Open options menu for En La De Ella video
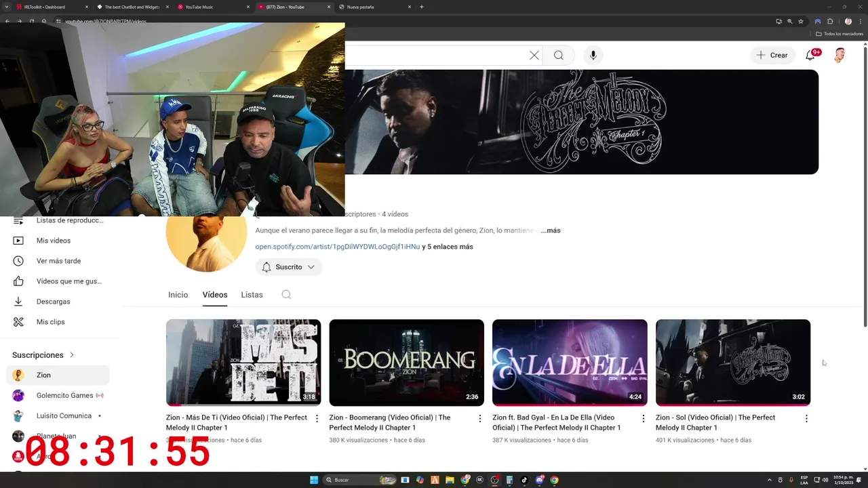 pos(644,419)
